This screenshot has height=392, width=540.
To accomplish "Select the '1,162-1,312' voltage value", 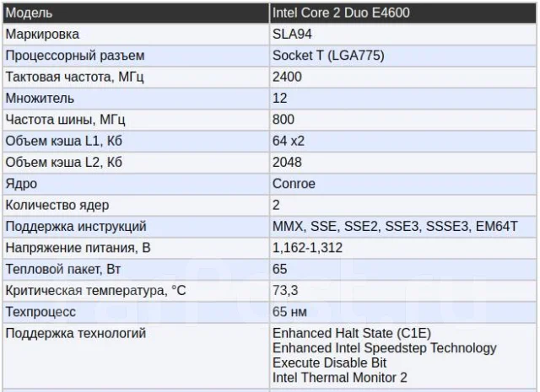I will point(307,248).
